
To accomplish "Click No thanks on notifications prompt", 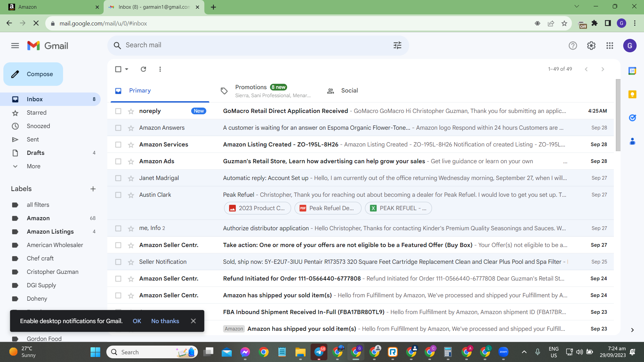I will 165,321.
